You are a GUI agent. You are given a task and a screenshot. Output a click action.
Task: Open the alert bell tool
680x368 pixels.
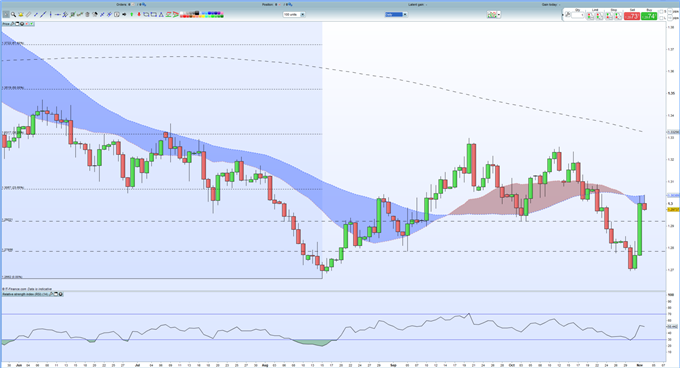point(20,14)
